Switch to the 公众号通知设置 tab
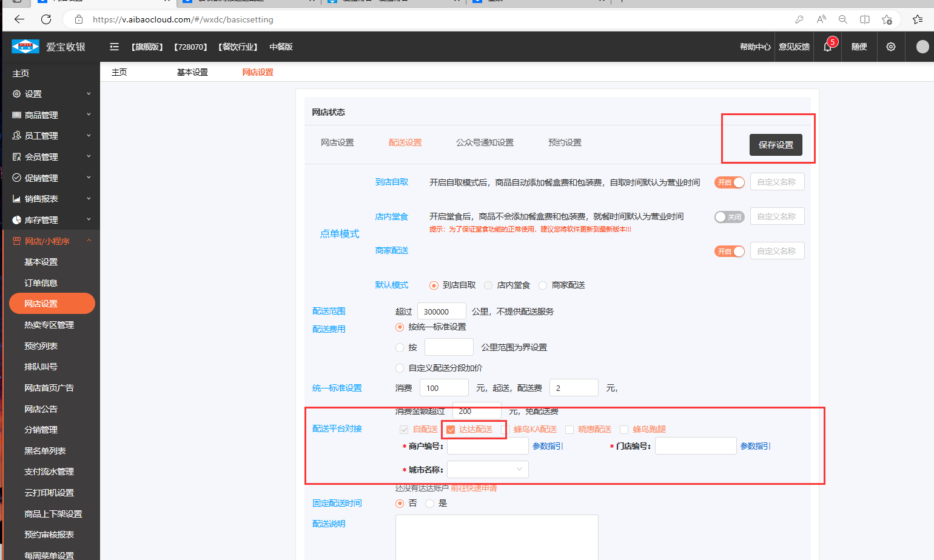This screenshot has height=560, width=934. click(x=485, y=142)
